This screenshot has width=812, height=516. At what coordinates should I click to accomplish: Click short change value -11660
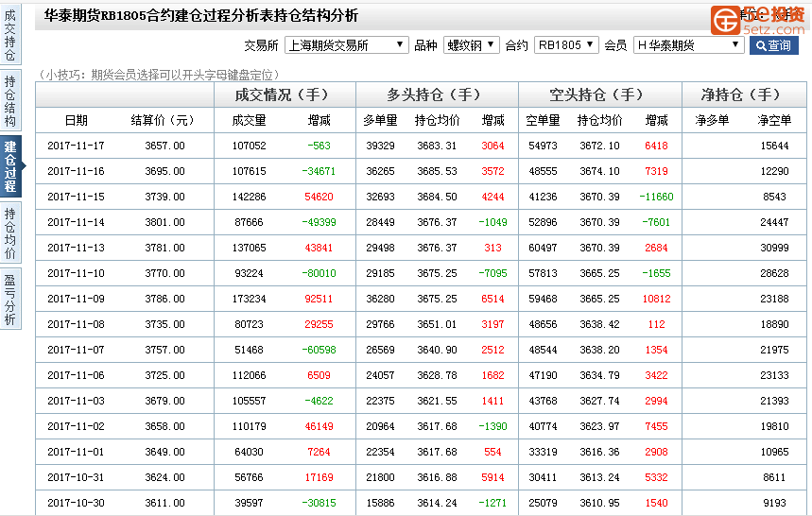tap(657, 197)
